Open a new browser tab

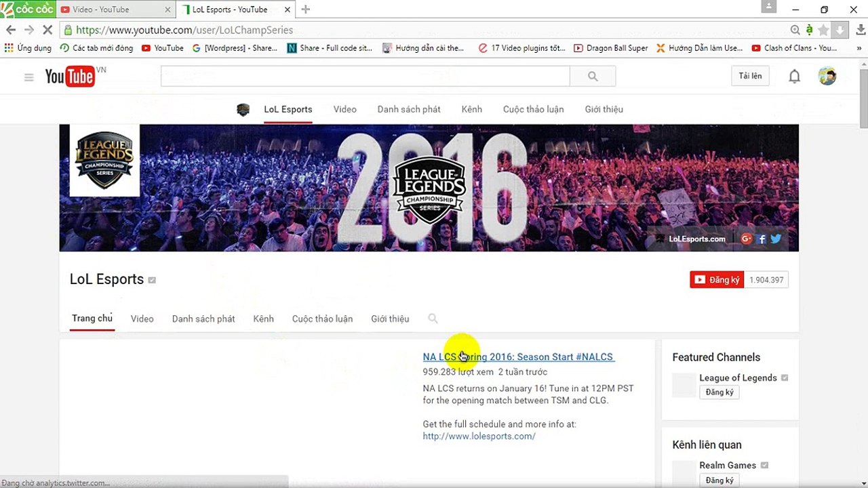(x=306, y=9)
